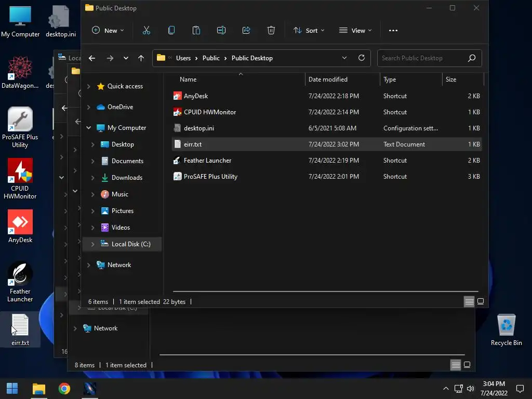
Task: Select eirr.txt file on the desktop
Action: click(x=20, y=330)
